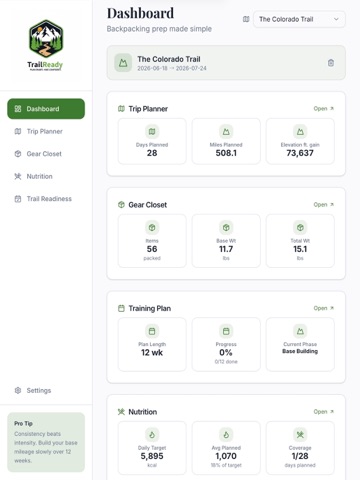Click the Pro Tip card
The width and height of the screenshot is (360, 480).
pos(46,442)
